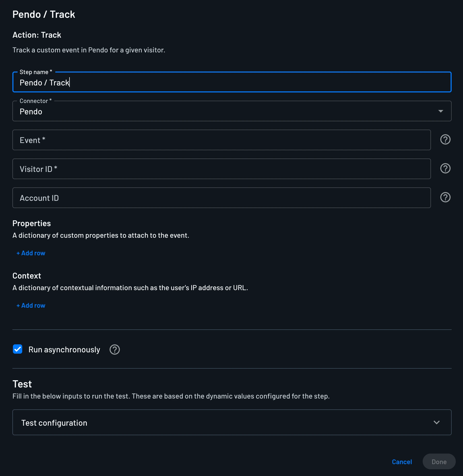Click the plus sign before Context's Add row
463x476 pixels.
point(18,306)
